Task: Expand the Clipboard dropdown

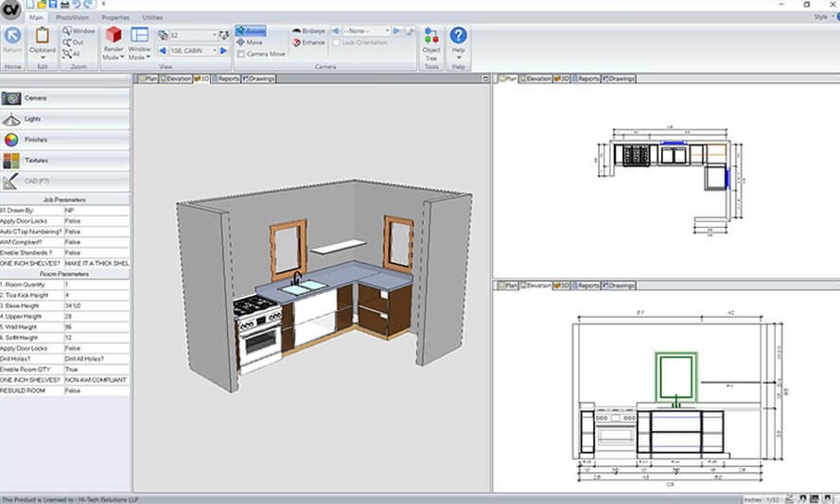Action: pyautogui.click(x=42, y=57)
